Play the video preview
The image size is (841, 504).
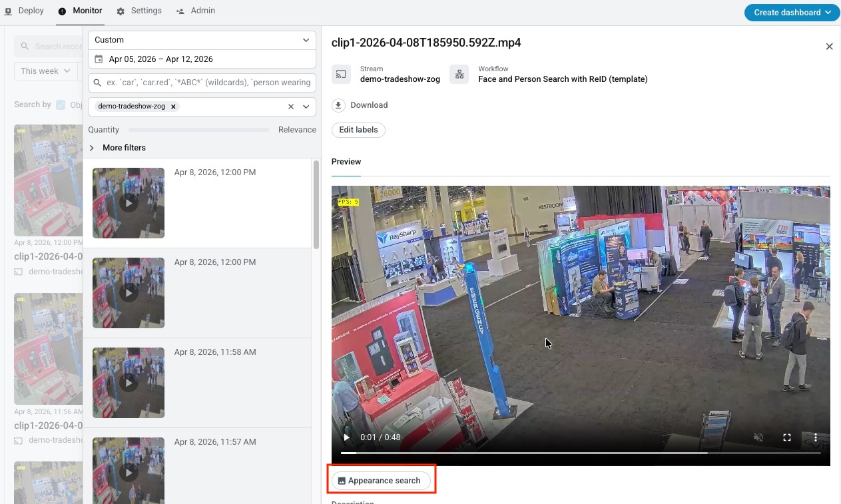(x=346, y=437)
